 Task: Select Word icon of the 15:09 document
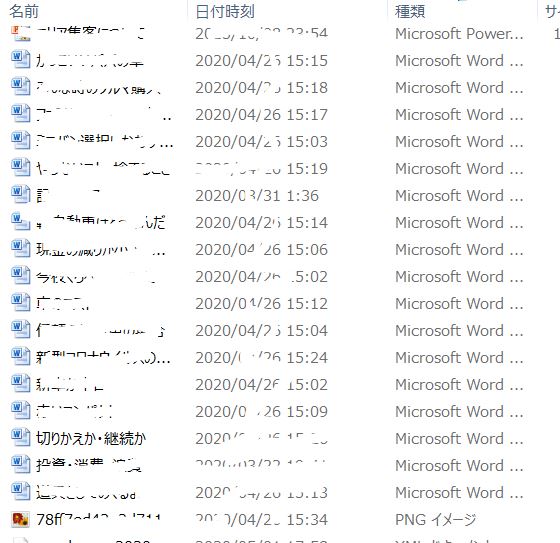tap(21, 411)
